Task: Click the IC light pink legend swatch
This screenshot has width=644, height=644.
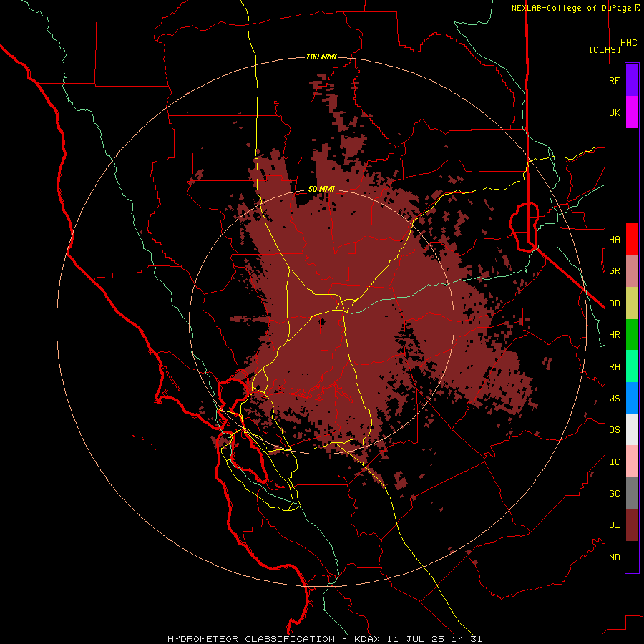Action: pyautogui.click(x=632, y=462)
